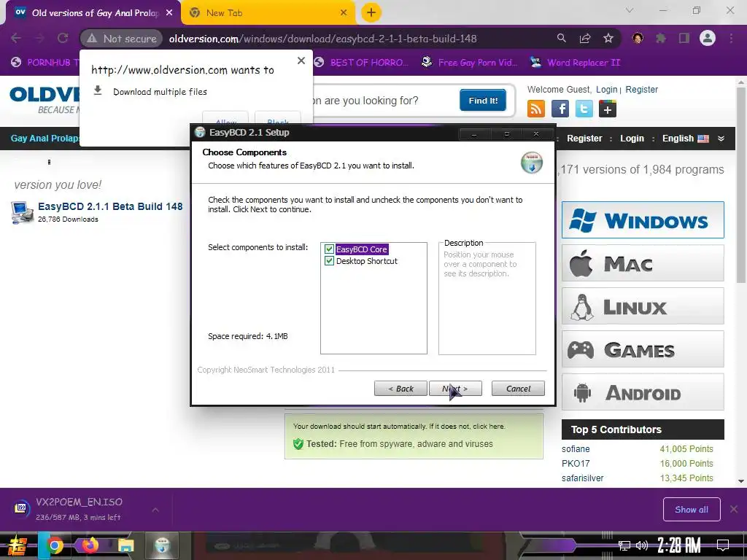This screenshot has width=747, height=560.
Task: Open the Twitter icon link
Action: 584,109
